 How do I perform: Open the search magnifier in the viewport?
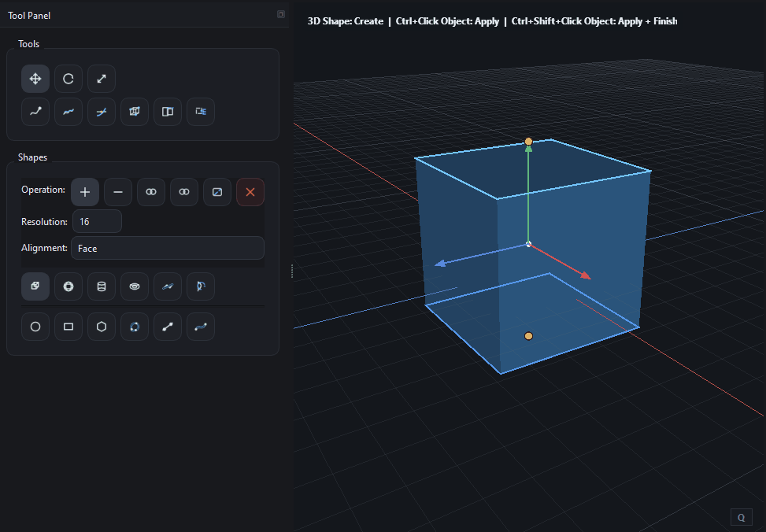click(741, 517)
